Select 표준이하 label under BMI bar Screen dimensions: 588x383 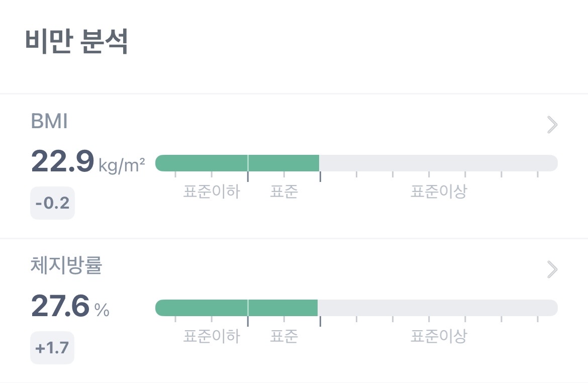tap(212, 191)
